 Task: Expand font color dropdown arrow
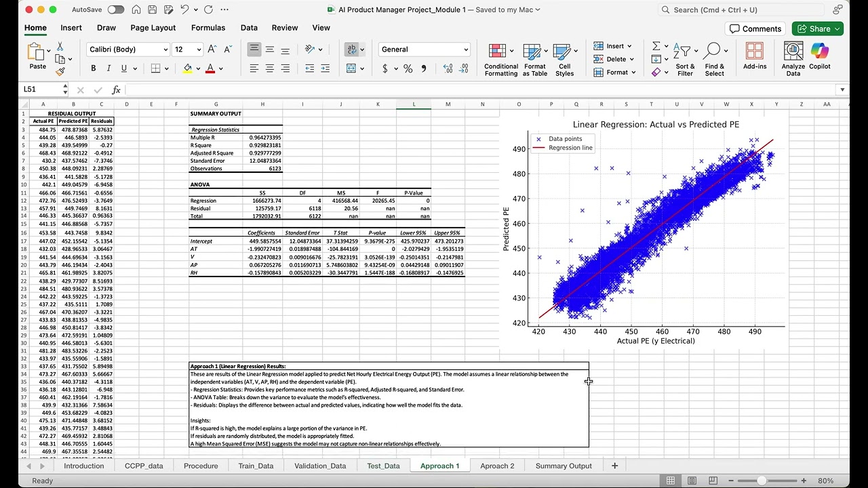click(x=220, y=68)
